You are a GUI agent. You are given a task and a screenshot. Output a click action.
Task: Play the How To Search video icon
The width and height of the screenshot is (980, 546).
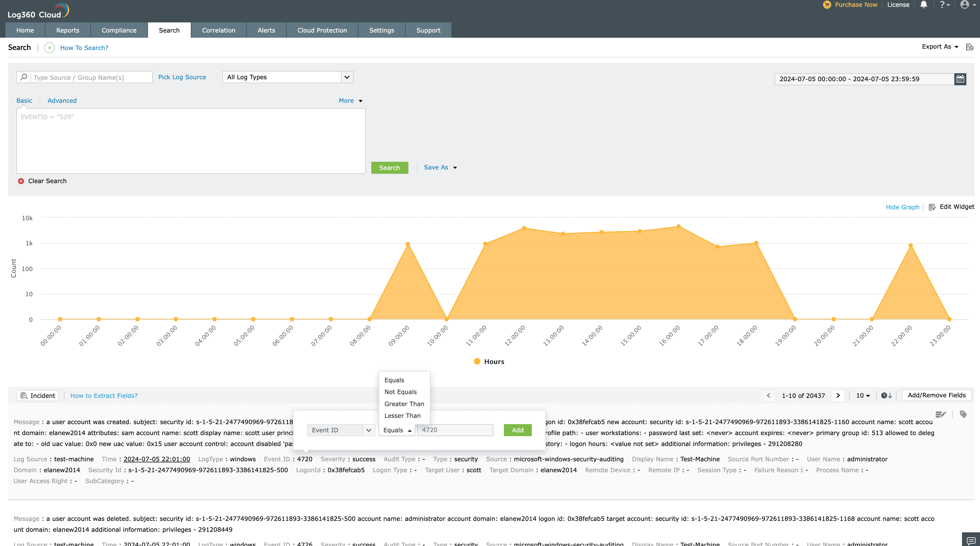(49, 48)
